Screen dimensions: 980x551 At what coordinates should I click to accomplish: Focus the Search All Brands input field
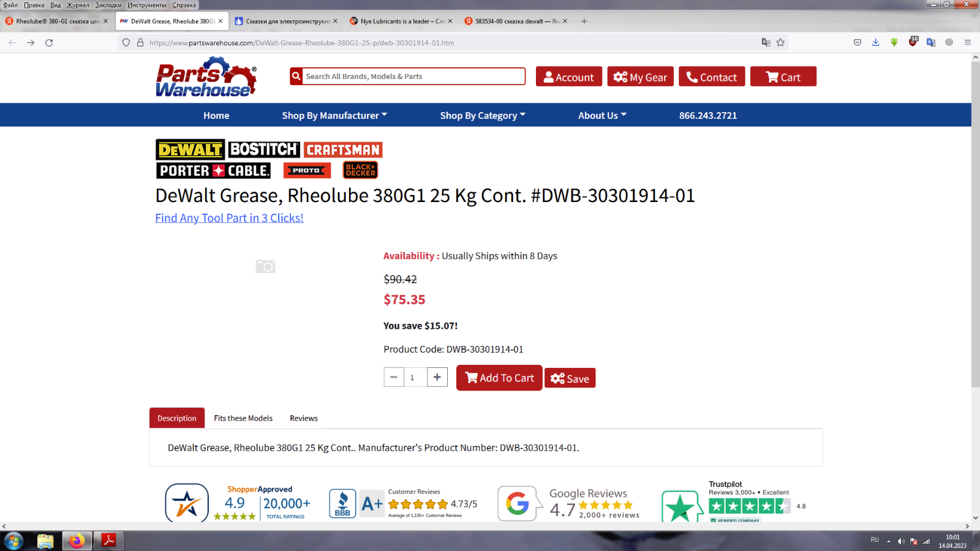[414, 77]
